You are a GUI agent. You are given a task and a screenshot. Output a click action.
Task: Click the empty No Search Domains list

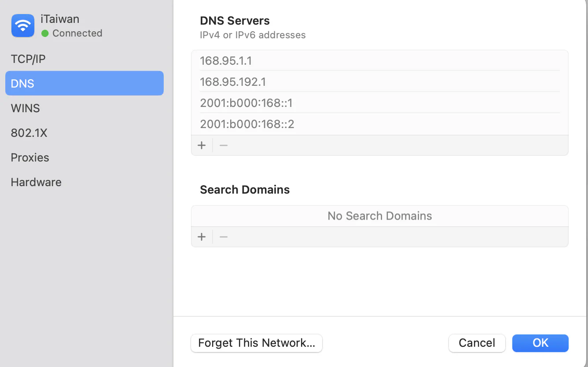(x=379, y=216)
